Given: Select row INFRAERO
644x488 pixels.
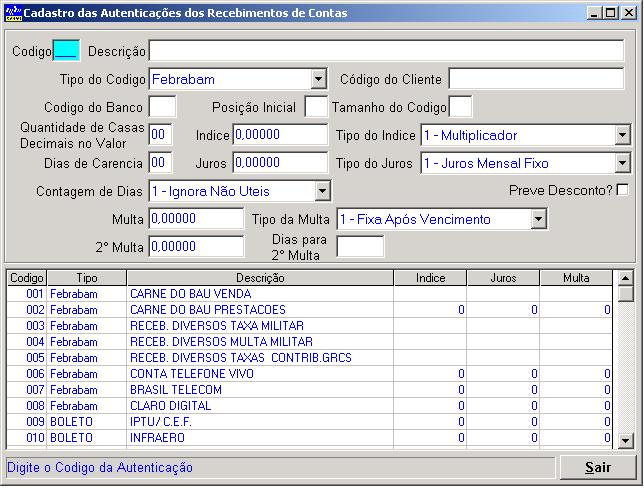Looking at the screenshot, I should click(310, 438).
